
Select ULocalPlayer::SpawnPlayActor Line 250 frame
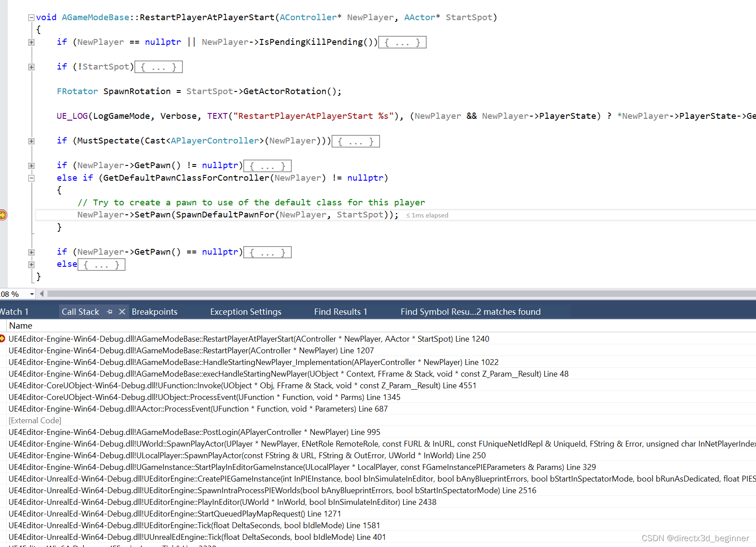(x=247, y=456)
